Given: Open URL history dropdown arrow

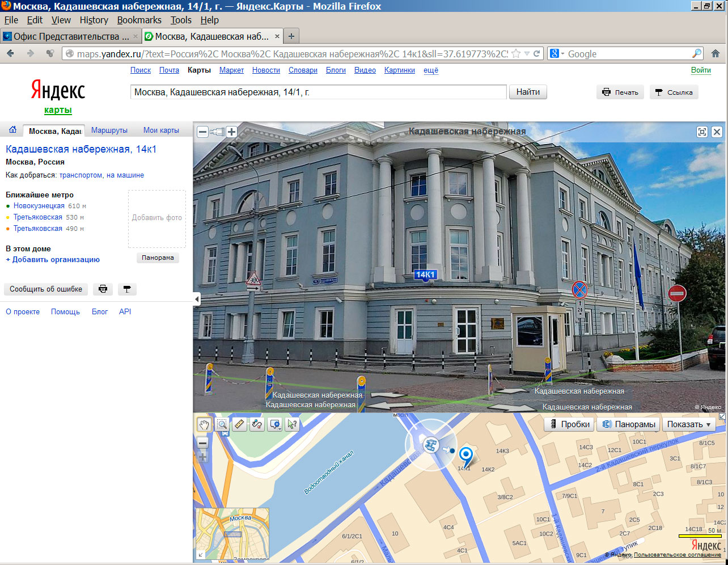Looking at the screenshot, I should pos(527,54).
